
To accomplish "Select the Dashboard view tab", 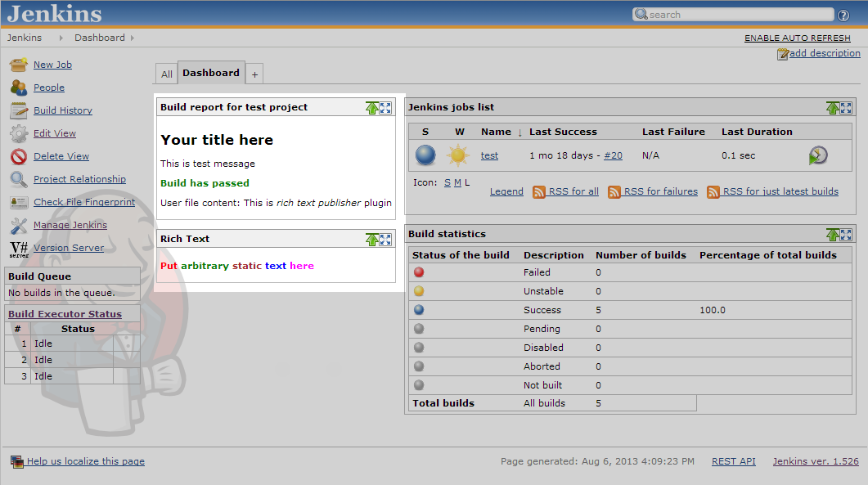I will tap(211, 73).
